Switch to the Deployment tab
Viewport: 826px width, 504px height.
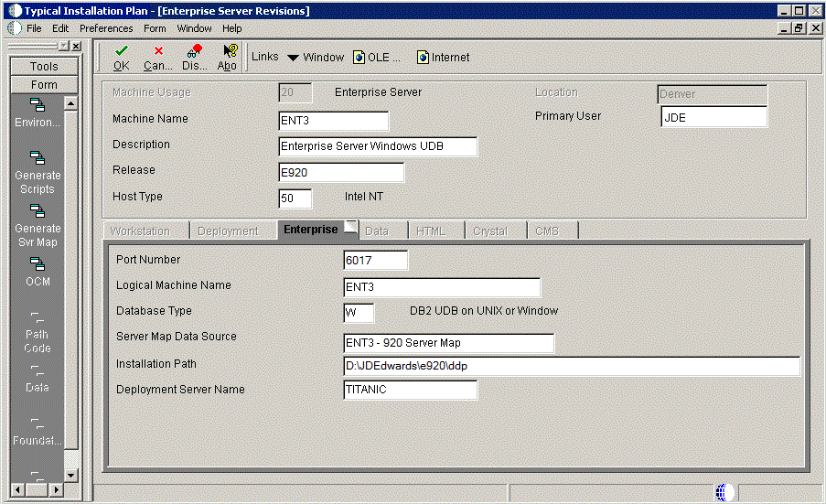232,231
